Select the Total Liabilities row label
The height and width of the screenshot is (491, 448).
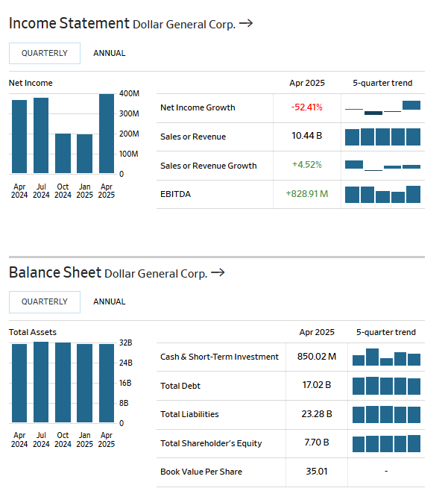189,414
